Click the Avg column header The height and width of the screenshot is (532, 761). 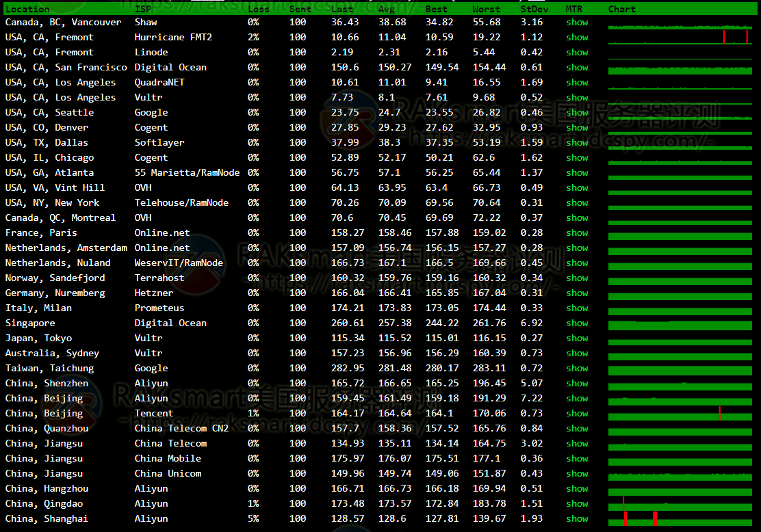tap(387, 9)
